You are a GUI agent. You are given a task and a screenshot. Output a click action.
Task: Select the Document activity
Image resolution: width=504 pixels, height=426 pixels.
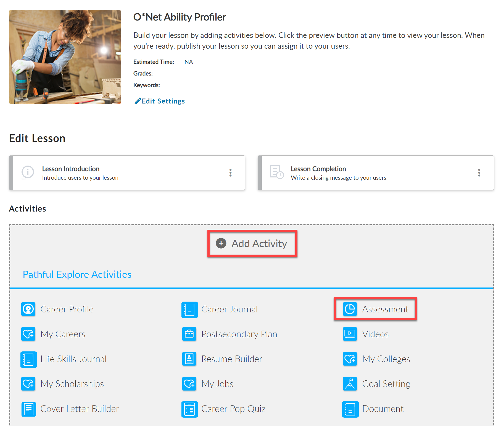tap(383, 409)
